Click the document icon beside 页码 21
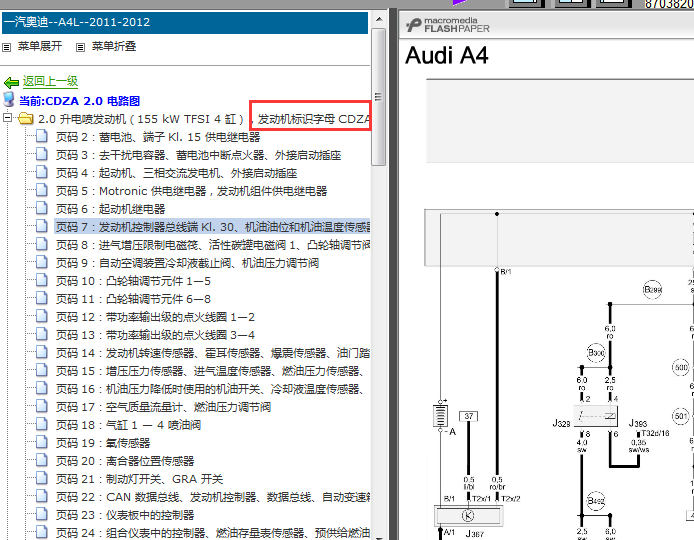 point(42,478)
